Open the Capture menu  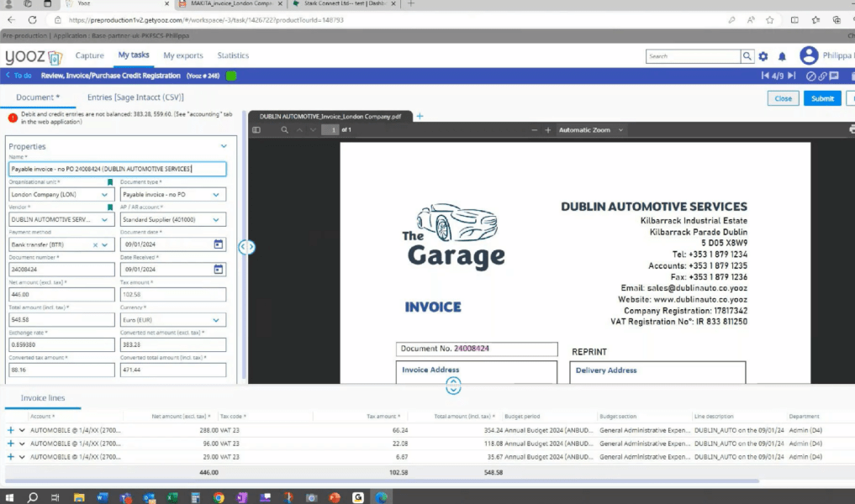[x=89, y=55]
